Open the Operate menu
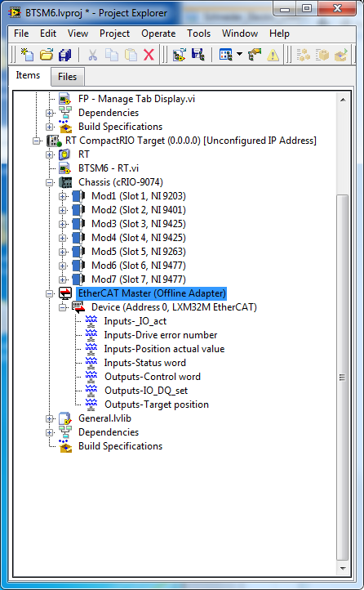Viewport: 364px width, 590px height. [158, 34]
